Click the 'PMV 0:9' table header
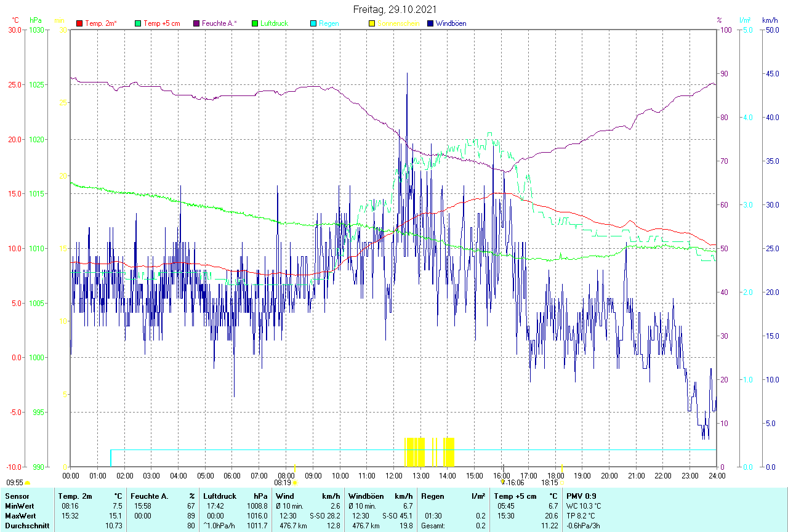Image resolution: width=788 pixels, height=532 pixels. click(x=581, y=496)
